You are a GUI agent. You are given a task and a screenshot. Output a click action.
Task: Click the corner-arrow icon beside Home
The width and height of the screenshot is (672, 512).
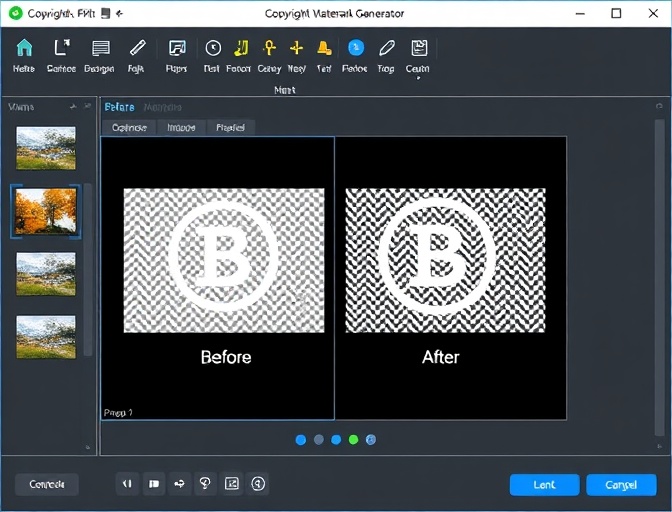[x=62, y=48]
